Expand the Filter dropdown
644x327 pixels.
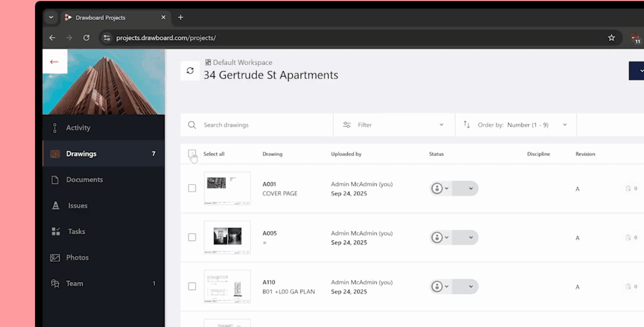[394, 125]
